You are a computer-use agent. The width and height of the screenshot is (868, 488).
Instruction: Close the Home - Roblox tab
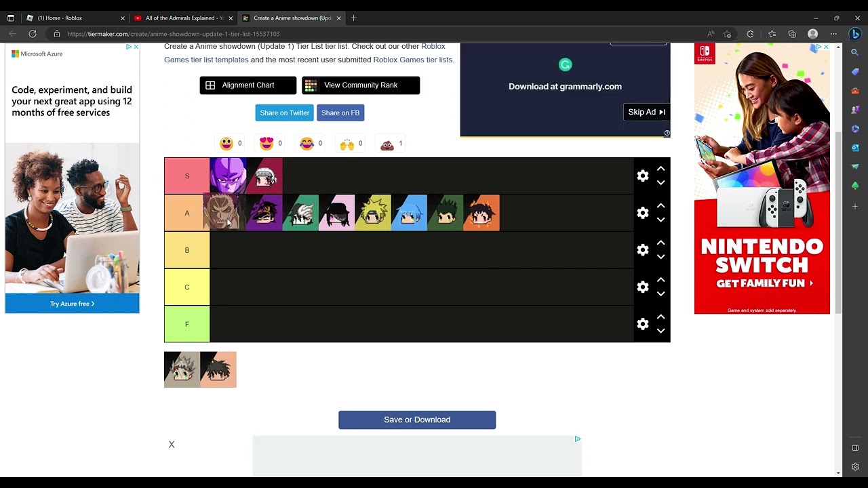[123, 18]
